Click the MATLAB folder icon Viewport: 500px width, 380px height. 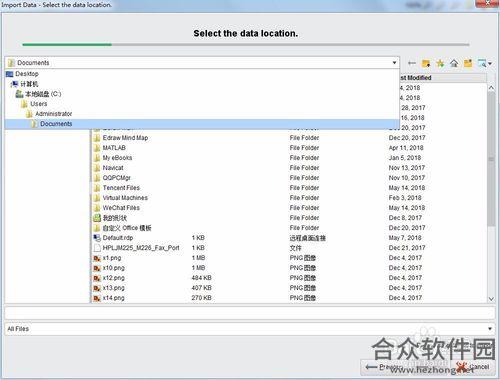(x=97, y=148)
